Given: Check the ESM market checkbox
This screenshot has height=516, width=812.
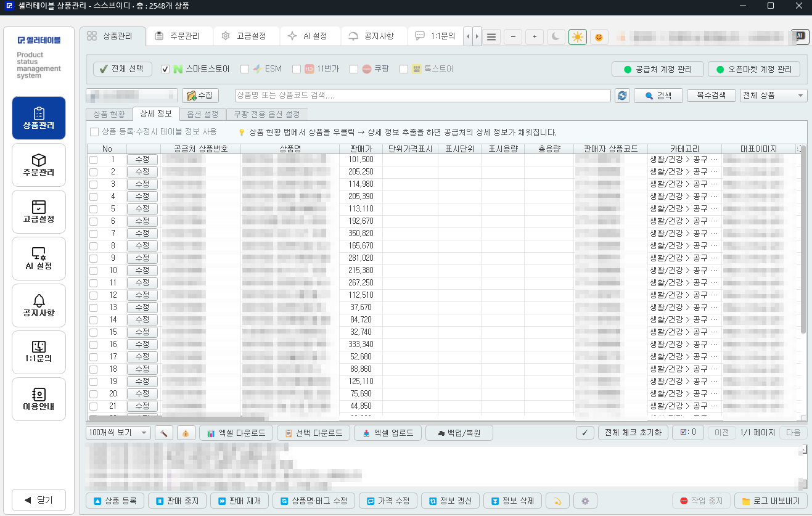Looking at the screenshot, I should coord(245,69).
